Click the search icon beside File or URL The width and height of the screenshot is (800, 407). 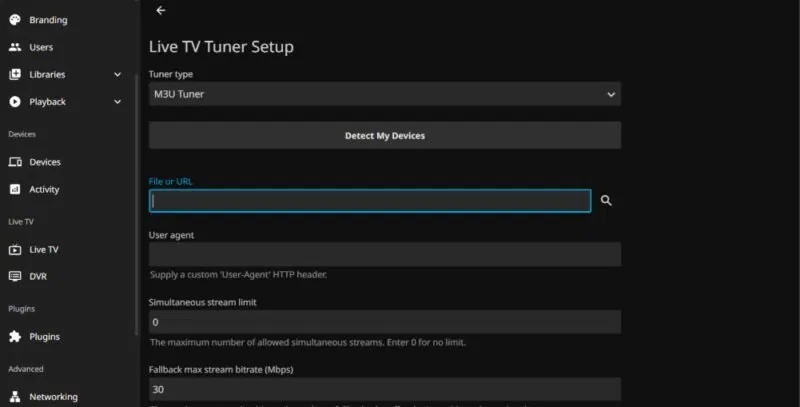606,201
